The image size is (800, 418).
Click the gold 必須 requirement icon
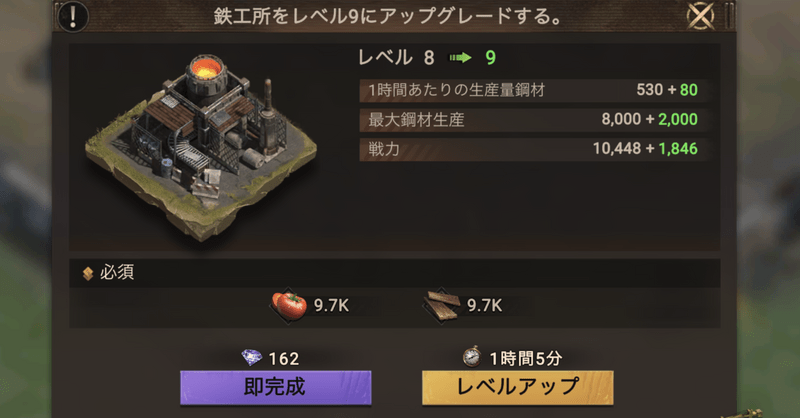88,274
